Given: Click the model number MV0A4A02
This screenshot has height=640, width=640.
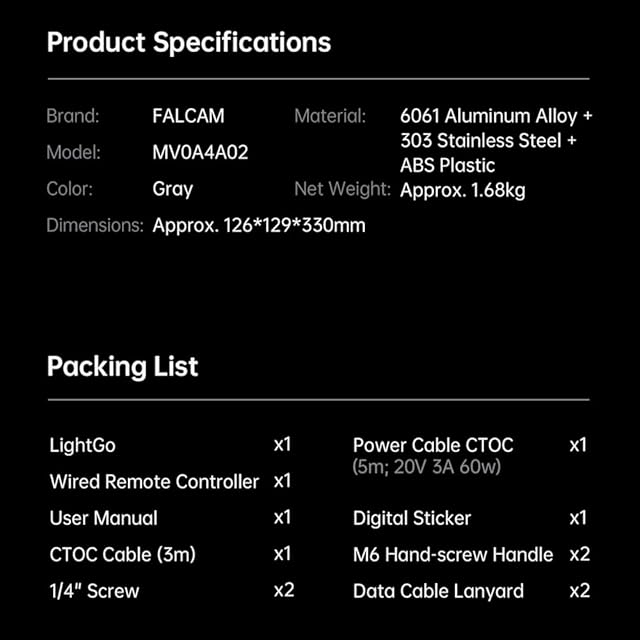Looking at the screenshot, I should pos(200,153).
